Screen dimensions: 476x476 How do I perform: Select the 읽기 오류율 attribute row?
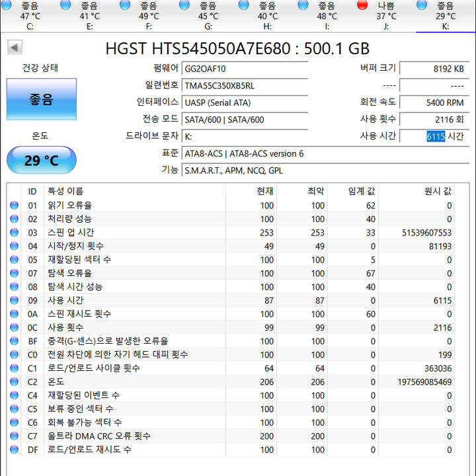[x=231, y=205]
